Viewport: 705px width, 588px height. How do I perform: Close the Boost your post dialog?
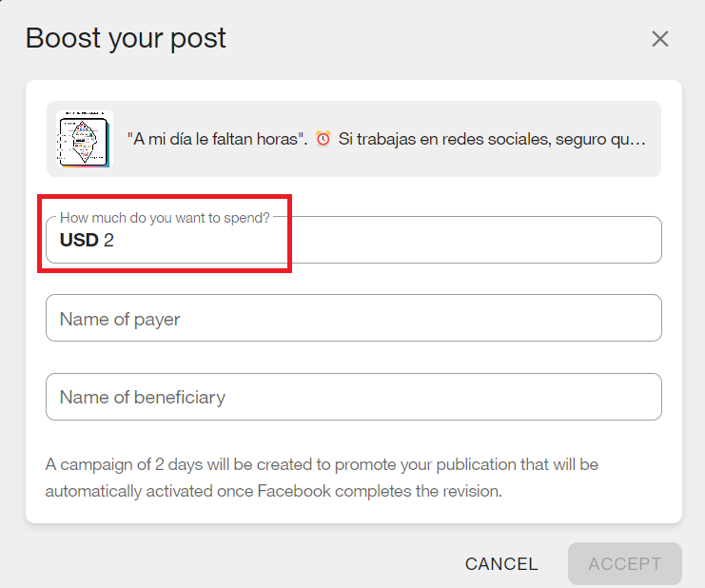click(x=660, y=39)
